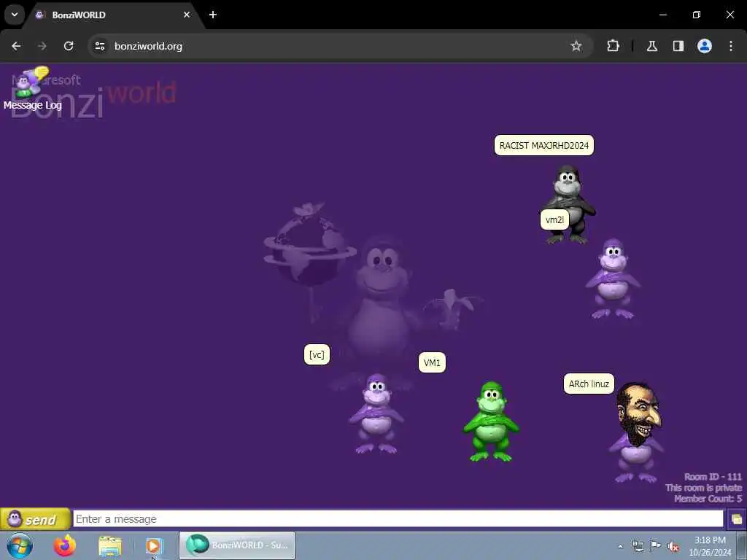Image resolution: width=747 pixels, height=560 pixels.
Task: Click the muted volume tray icon
Action: tap(673, 546)
